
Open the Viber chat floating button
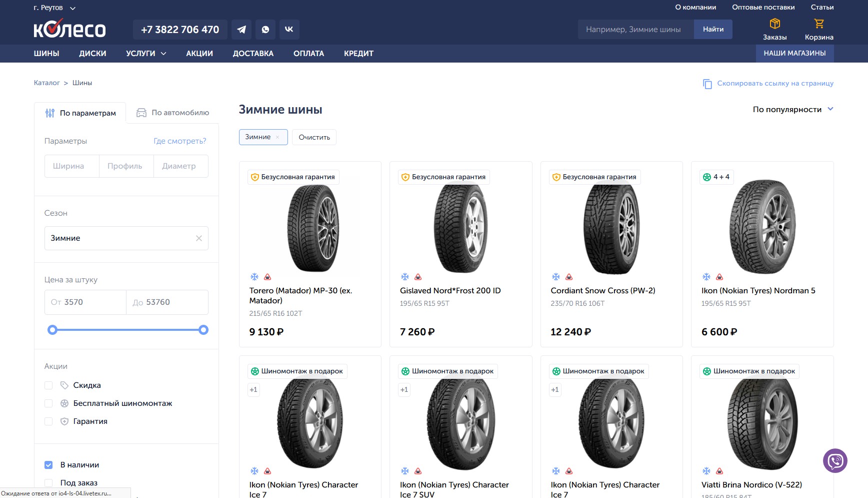coord(835,461)
